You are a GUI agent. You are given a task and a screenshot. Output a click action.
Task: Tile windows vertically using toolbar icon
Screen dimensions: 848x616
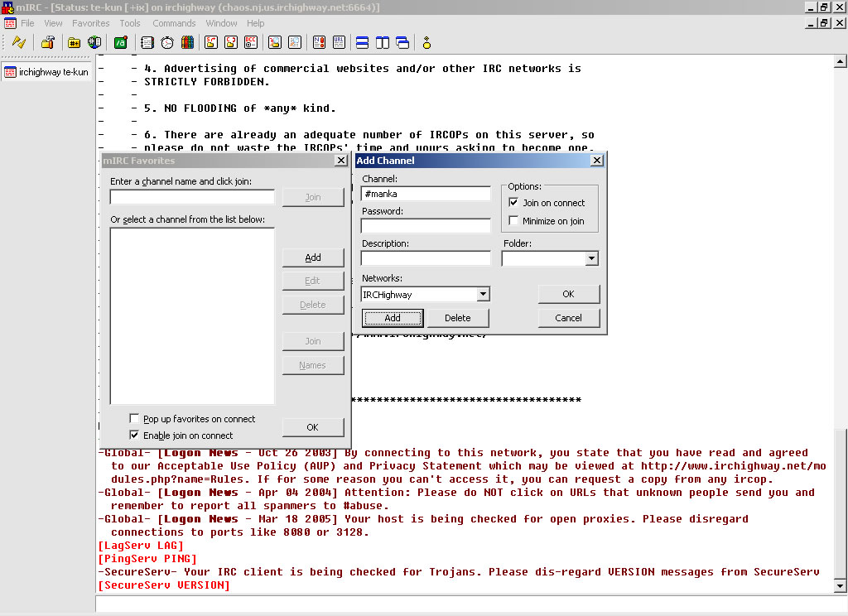pyautogui.click(x=383, y=42)
